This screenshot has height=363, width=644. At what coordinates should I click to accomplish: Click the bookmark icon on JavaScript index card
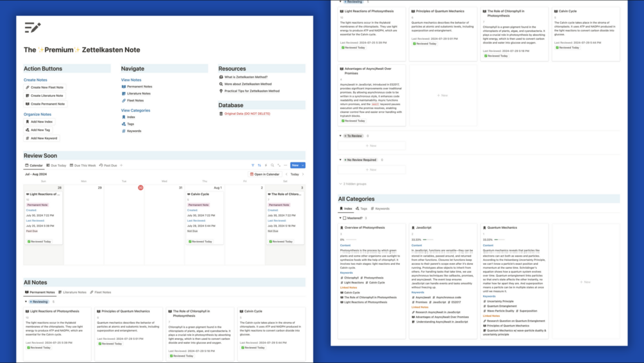[413, 227]
